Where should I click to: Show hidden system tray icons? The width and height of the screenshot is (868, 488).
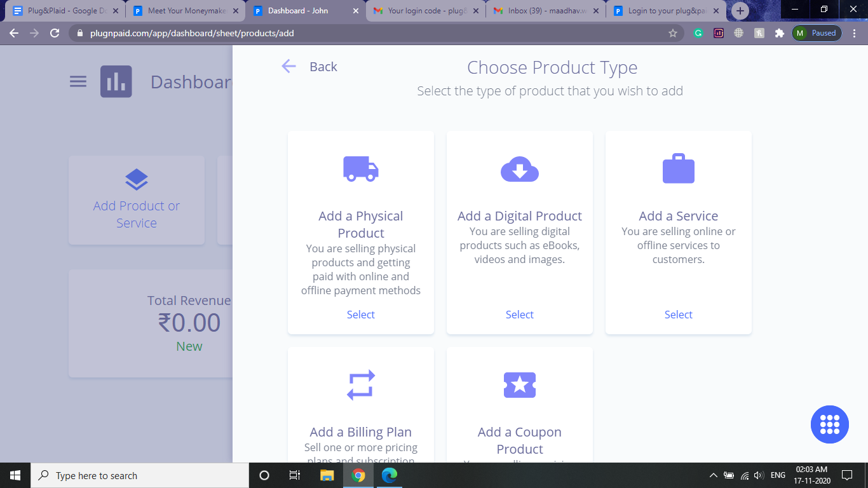(713, 475)
